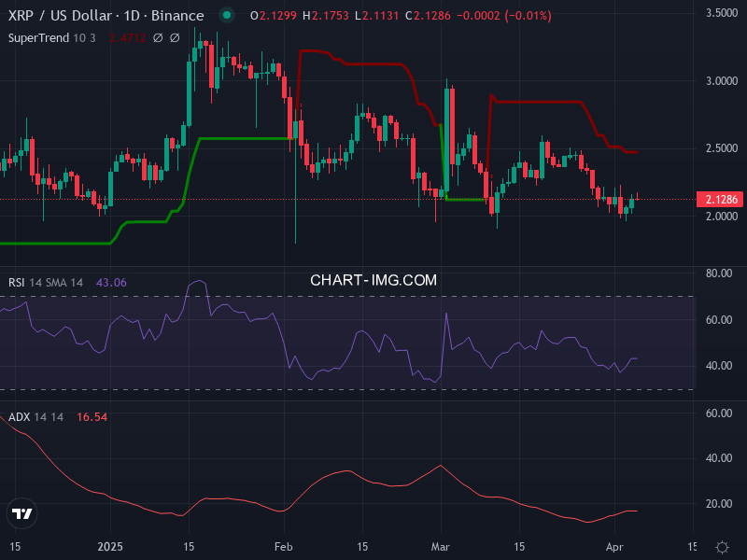Click the 2.0000 price axis label
747x560 pixels.
[722, 217]
